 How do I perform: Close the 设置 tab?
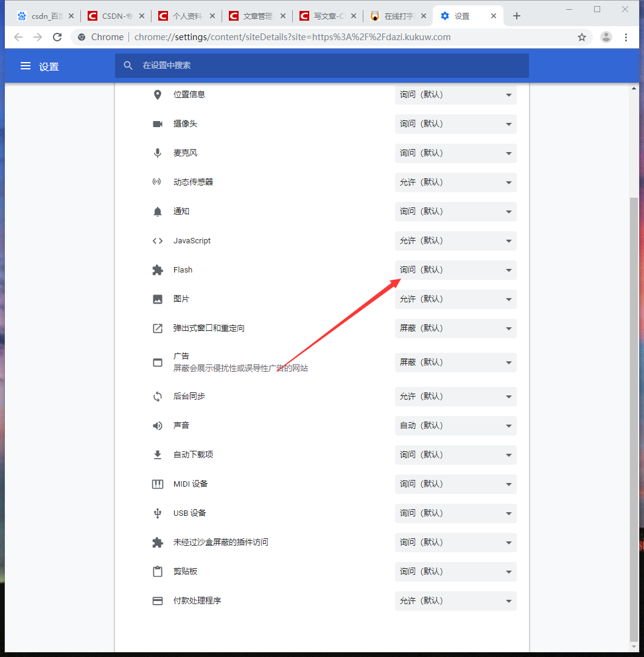[494, 16]
